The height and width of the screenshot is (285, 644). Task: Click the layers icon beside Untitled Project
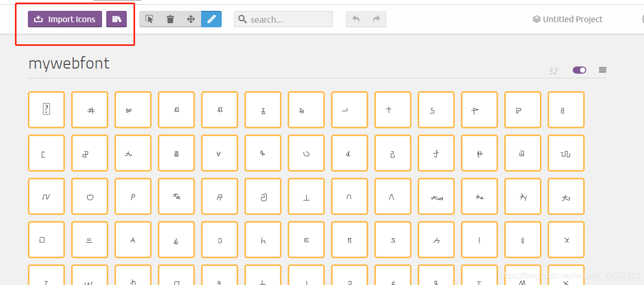537,20
